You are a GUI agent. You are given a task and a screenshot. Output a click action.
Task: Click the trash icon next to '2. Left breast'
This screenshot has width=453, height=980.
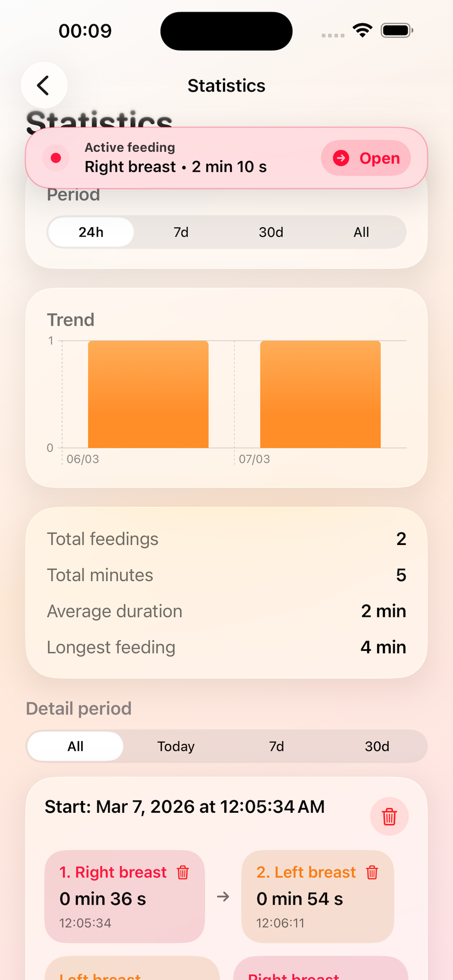[372, 872]
